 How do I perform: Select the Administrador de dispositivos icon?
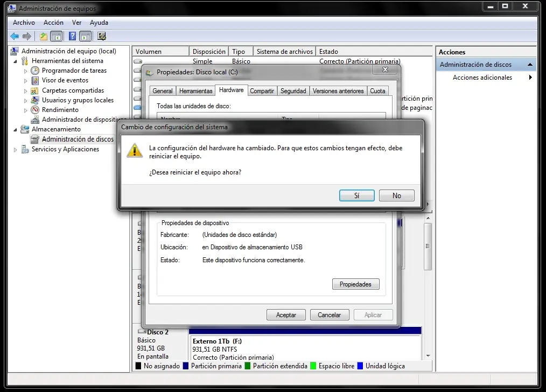35,120
